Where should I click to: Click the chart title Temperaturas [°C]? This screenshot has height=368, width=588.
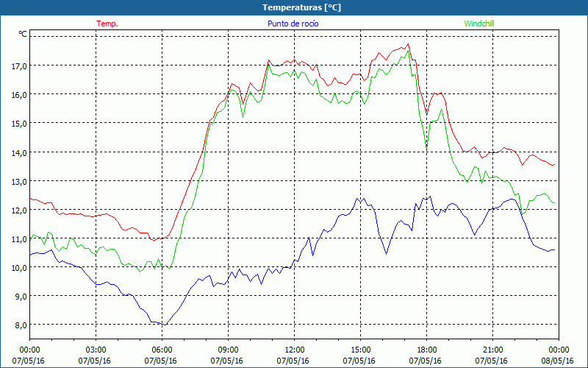[301, 7]
